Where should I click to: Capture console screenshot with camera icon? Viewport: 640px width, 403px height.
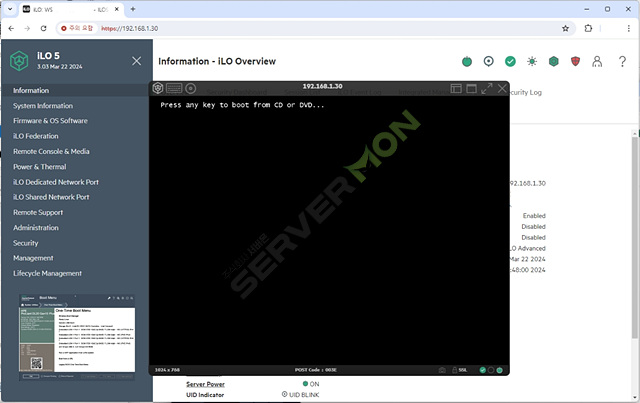pyautogui.click(x=442, y=370)
